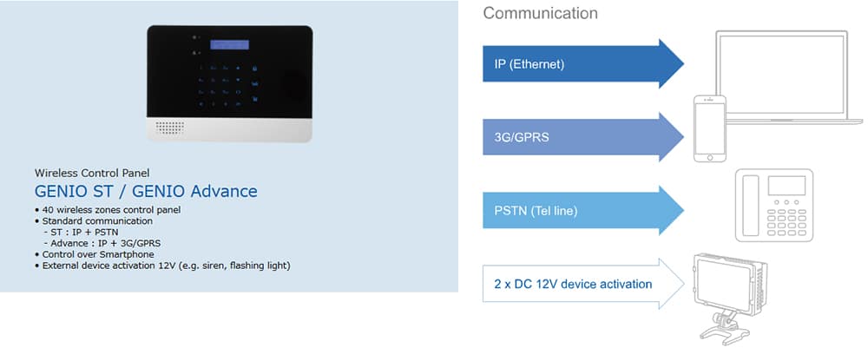Click the smartphone icon

(x=708, y=129)
